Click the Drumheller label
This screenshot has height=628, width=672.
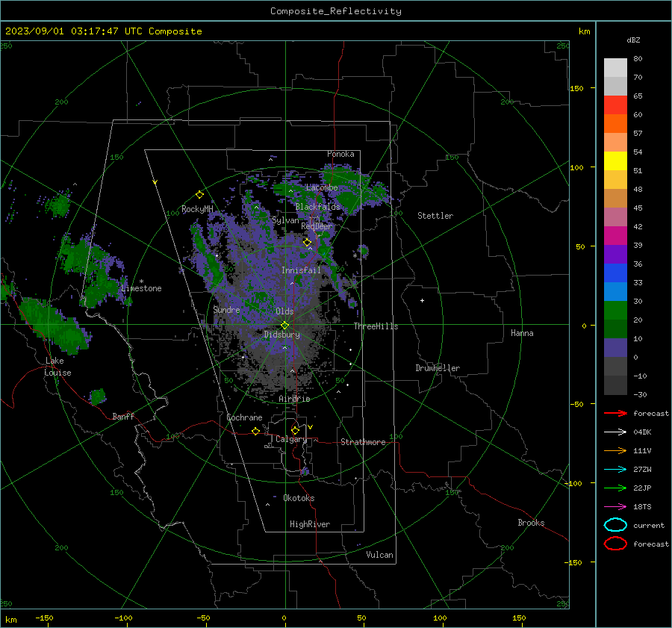(438, 368)
